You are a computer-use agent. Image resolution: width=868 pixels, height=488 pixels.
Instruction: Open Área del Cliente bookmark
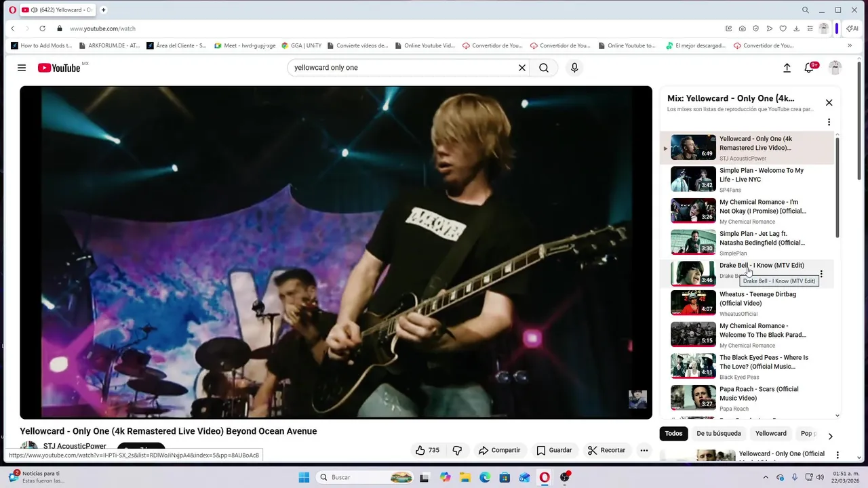[176, 46]
